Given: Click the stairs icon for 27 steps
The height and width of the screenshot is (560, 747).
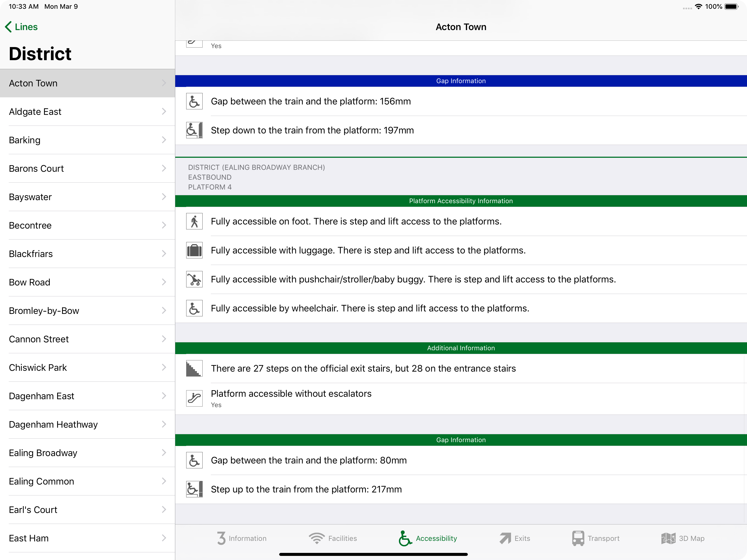Looking at the screenshot, I should pos(194,369).
